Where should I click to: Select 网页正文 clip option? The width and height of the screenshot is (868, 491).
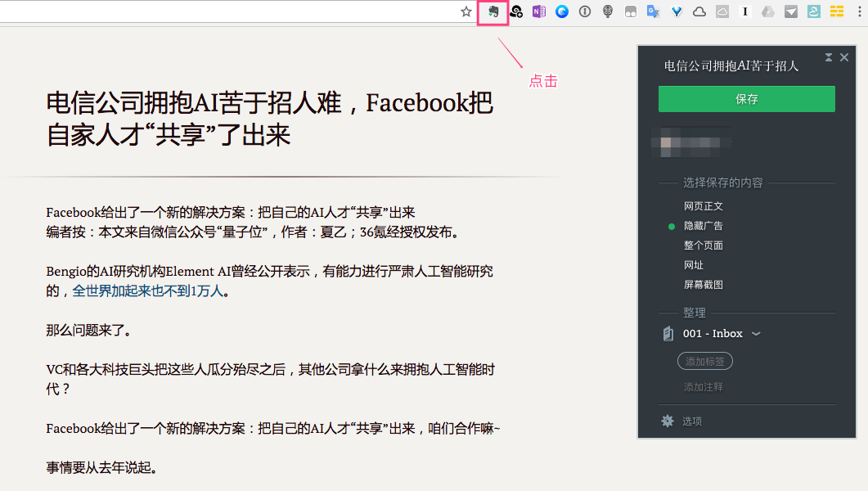703,206
